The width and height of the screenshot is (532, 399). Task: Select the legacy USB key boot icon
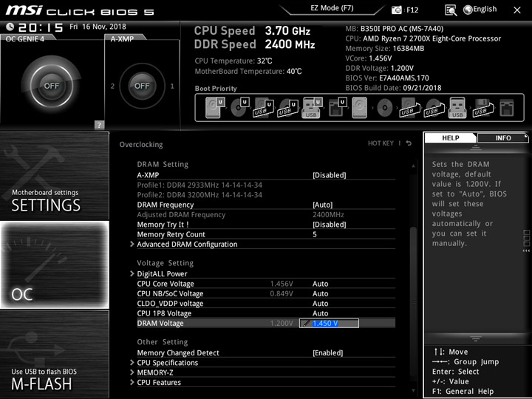pyautogui.click(x=457, y=108)
